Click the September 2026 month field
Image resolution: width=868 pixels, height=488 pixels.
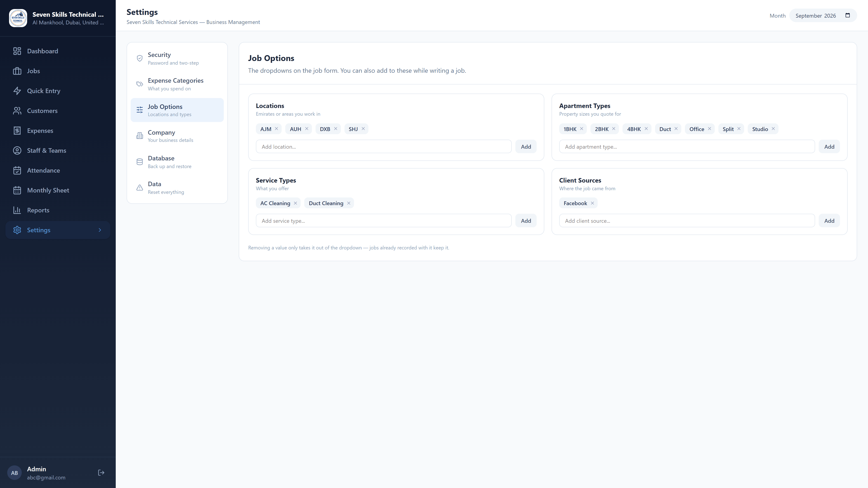(x=823, y=16)
